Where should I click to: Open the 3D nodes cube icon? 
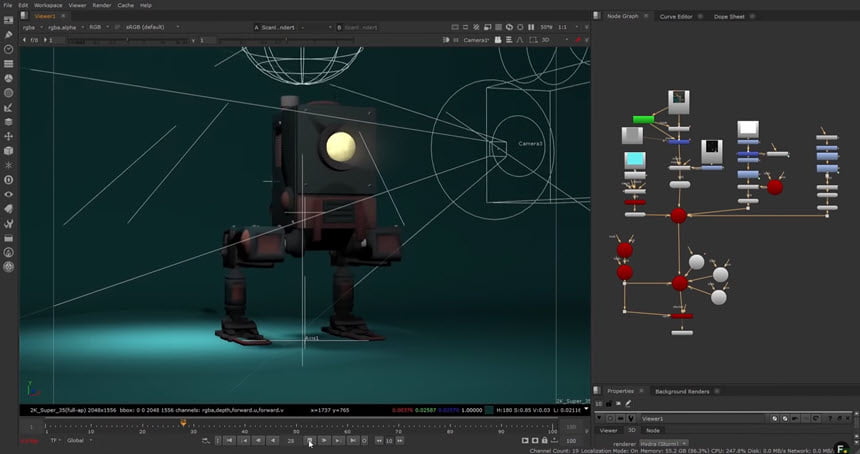[8, 151]
